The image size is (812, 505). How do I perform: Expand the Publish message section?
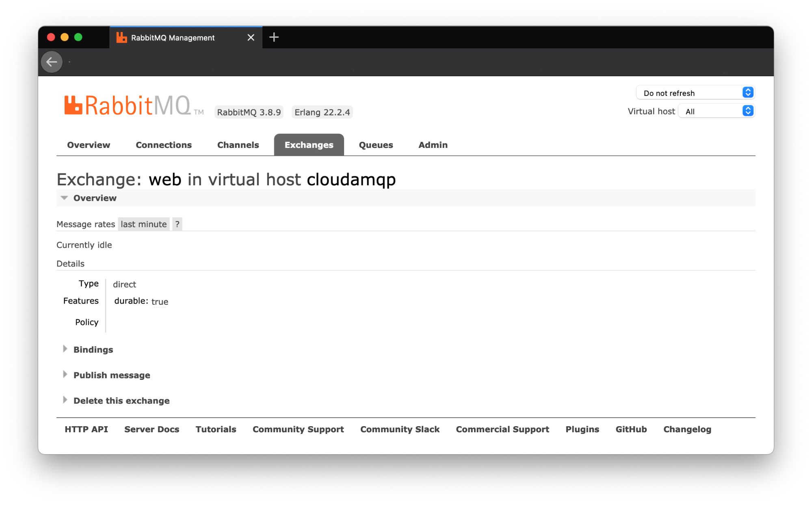point(112,375)
